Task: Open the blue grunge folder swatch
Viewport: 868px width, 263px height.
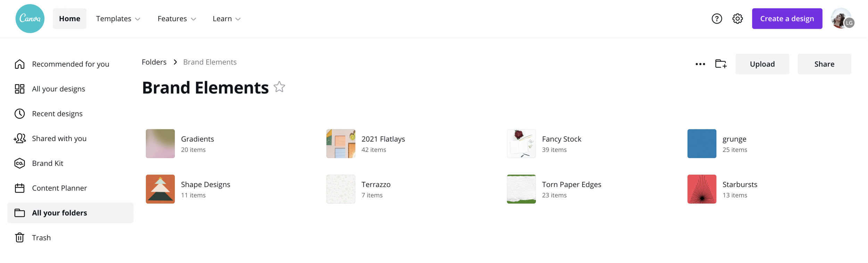Action: (702, 144)
